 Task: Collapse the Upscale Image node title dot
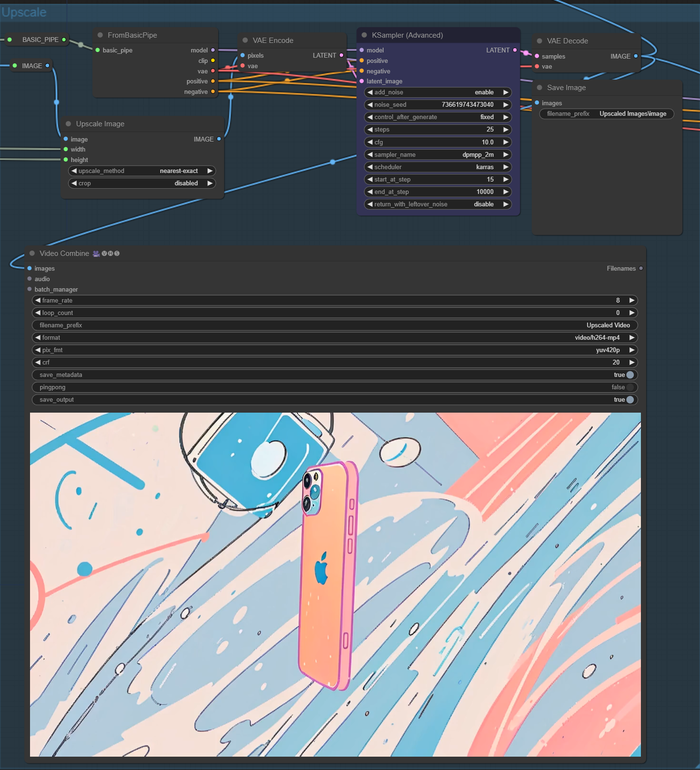pyautogui.click(x=68, y=123)
